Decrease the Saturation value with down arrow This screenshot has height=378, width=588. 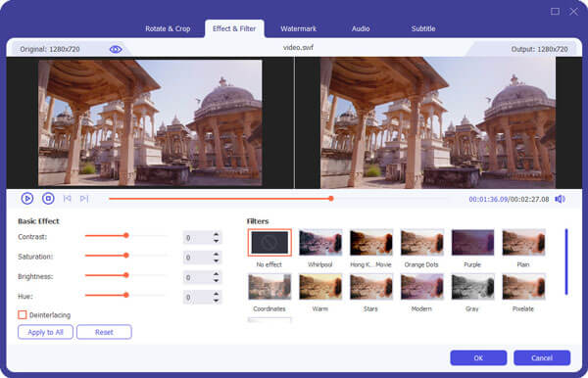pyautogui.click(x=216, y=260)
